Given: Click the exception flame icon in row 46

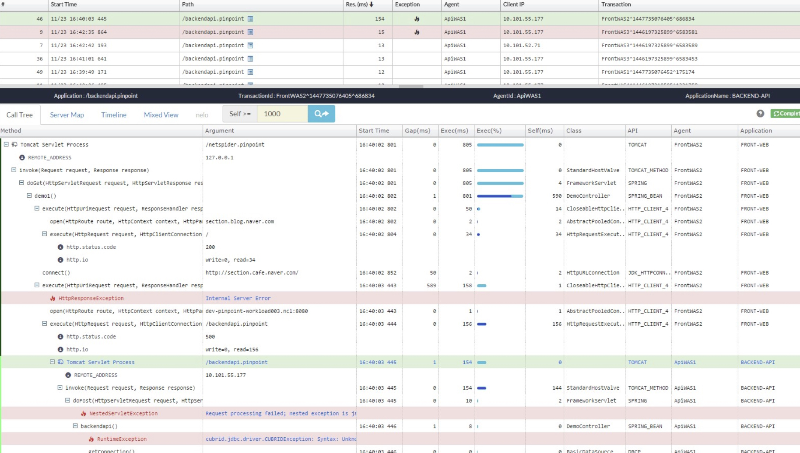Looking at the screenshot, I should (x=417, y=19).
